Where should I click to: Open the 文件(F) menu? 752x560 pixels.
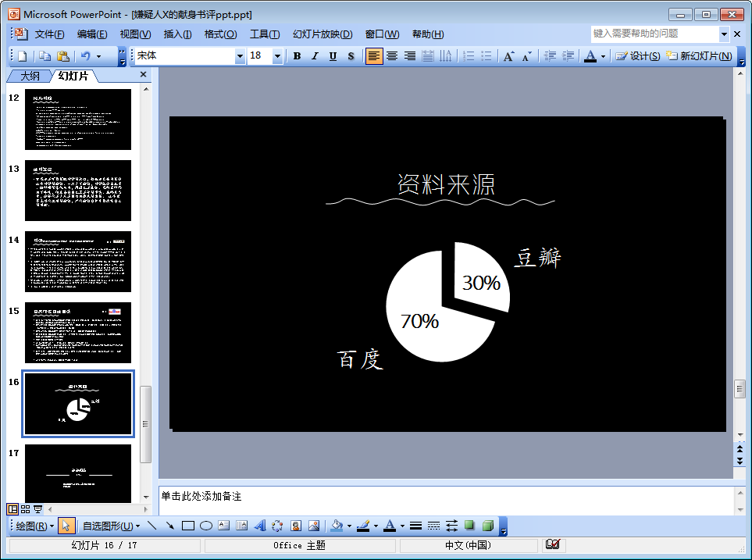[49, 34]
